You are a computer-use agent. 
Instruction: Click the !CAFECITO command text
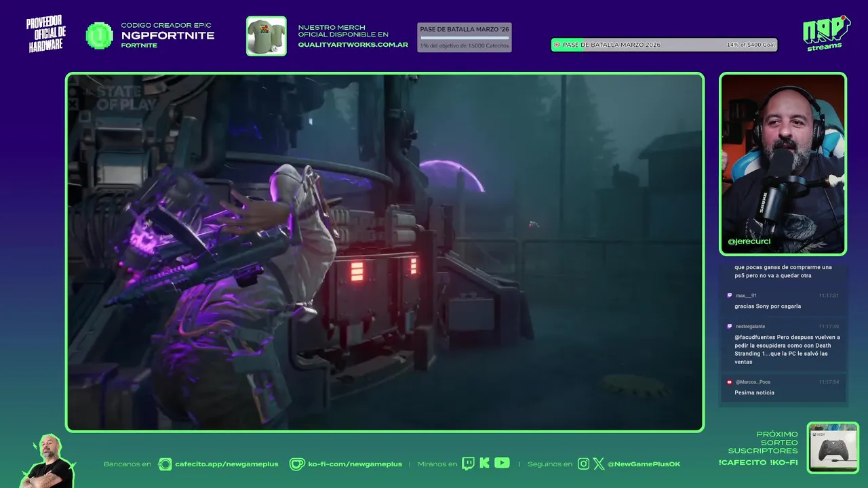pyautogui.click(x=743, y=462)
